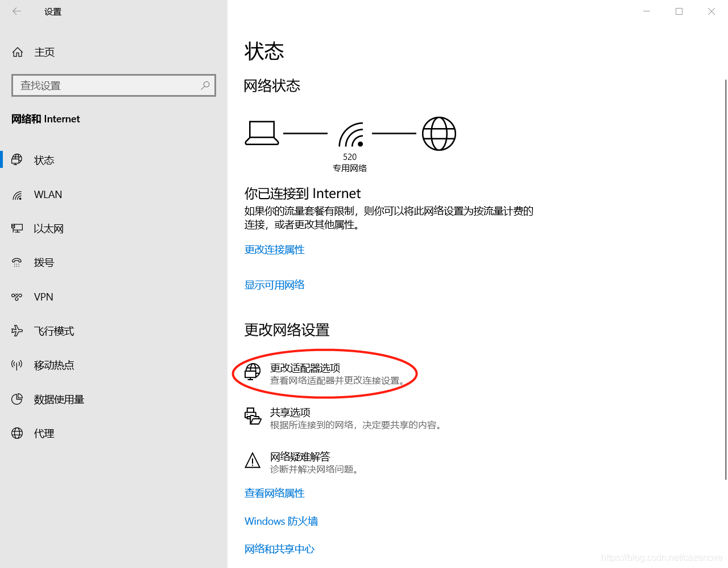
Task: Open the 飞行模式 settings page
Action: point(114,331)
